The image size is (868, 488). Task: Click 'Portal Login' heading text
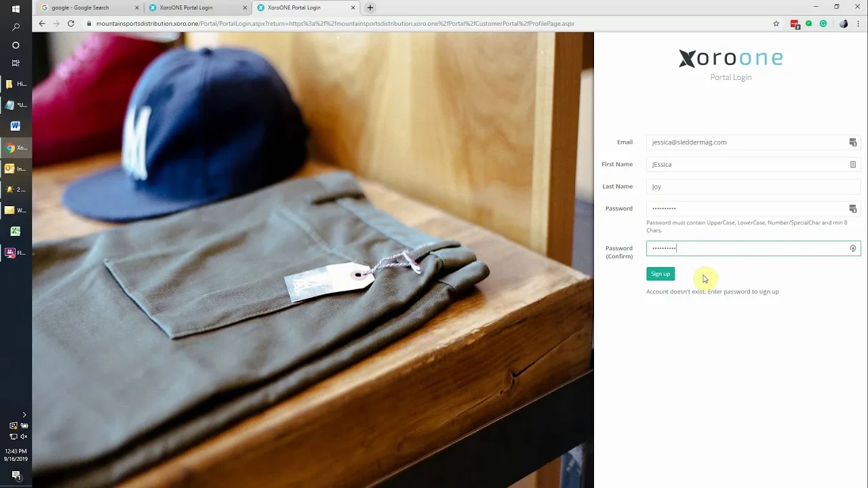[731, 77]
